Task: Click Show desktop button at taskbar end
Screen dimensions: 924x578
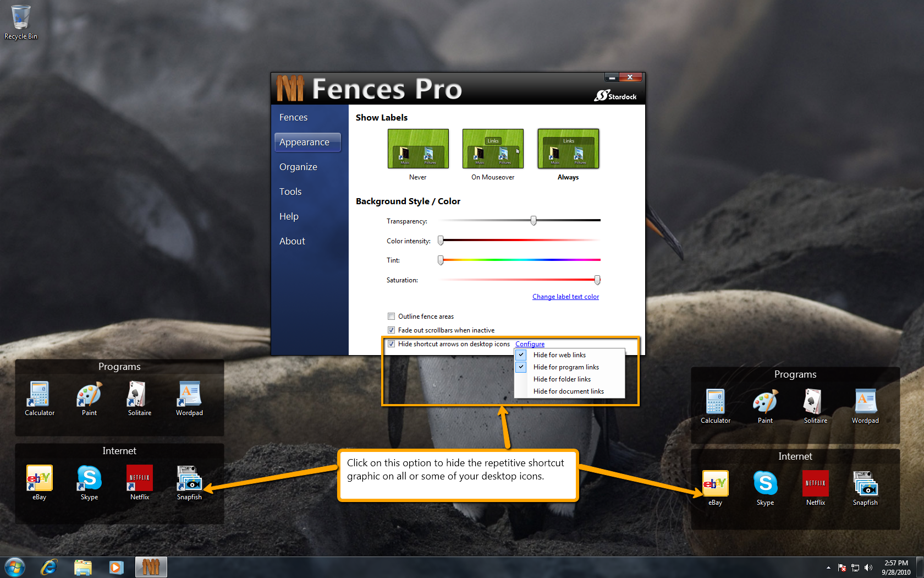Action: click(x=920, y=568)
